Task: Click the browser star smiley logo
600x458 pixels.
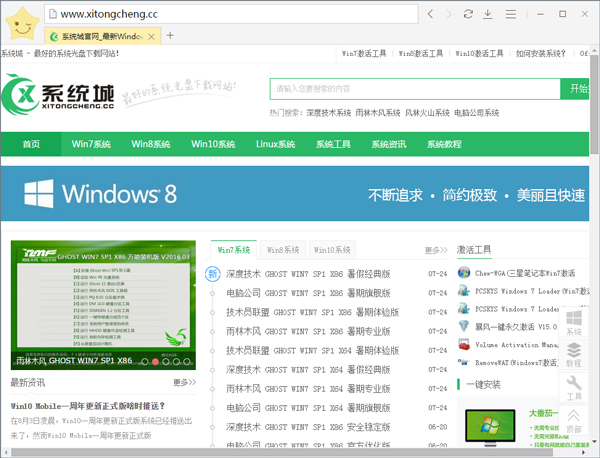Action: point(22,24)
